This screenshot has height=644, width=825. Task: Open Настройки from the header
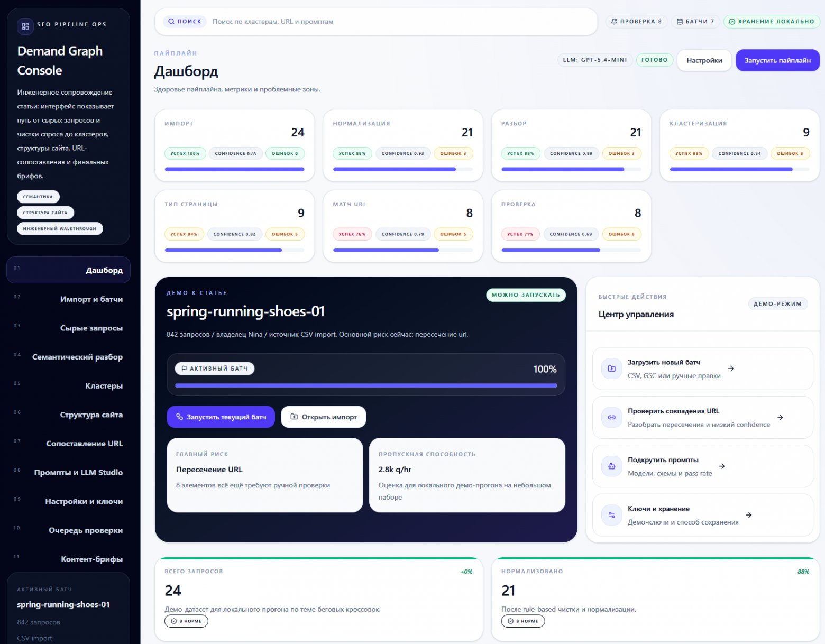coord(704,60)
